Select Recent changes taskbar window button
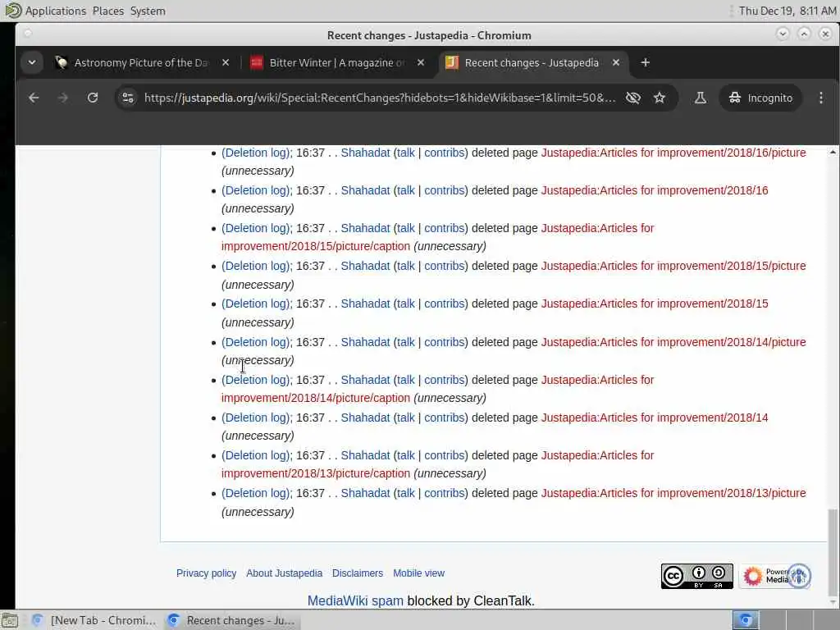840x630 pixels. (x=231, y=620)
